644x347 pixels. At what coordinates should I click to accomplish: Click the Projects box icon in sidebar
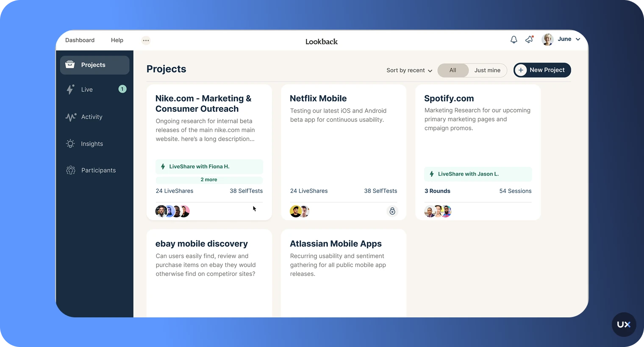tap(70, 65)
